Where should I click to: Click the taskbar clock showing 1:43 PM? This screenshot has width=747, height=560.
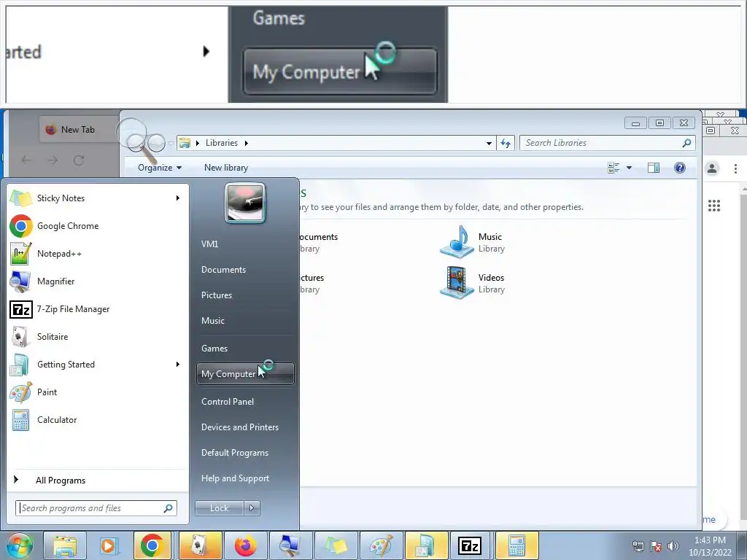point(710,546)
